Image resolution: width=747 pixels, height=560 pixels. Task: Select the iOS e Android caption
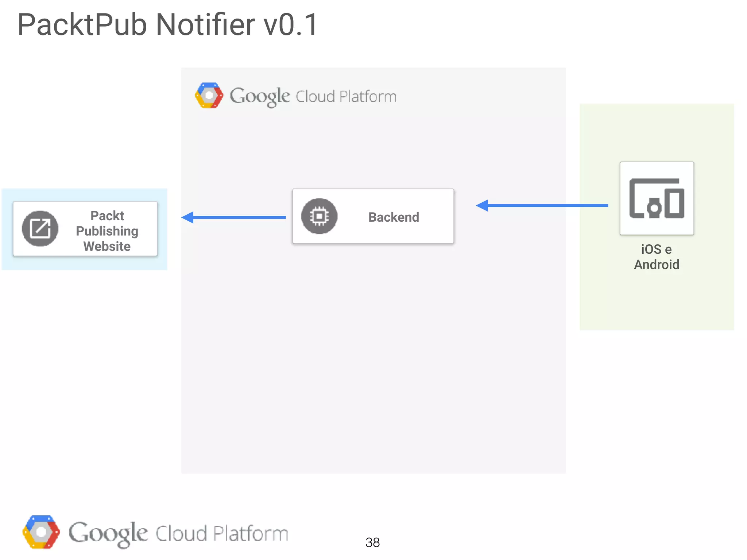(657, 257)
